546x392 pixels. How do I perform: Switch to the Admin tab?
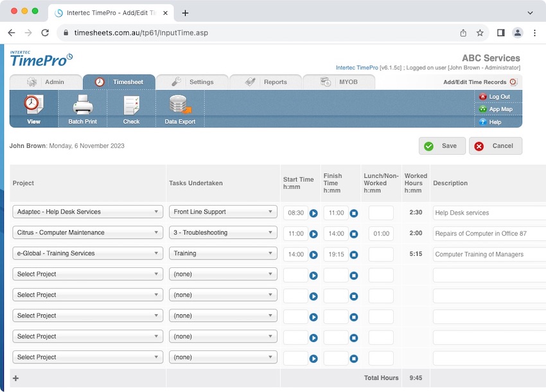(x=46, y=82)
